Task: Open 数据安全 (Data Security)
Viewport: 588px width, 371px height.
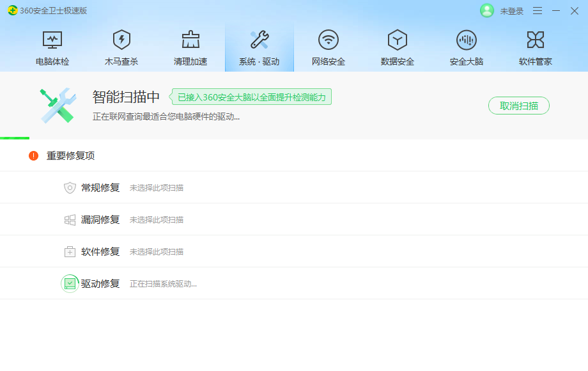Action: [x=397, y=46]
